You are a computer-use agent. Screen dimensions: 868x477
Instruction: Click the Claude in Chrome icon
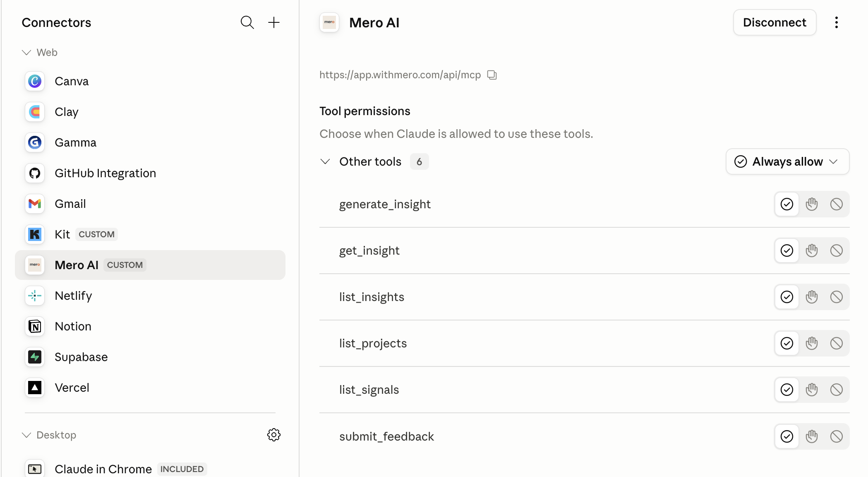click(35, 469)
